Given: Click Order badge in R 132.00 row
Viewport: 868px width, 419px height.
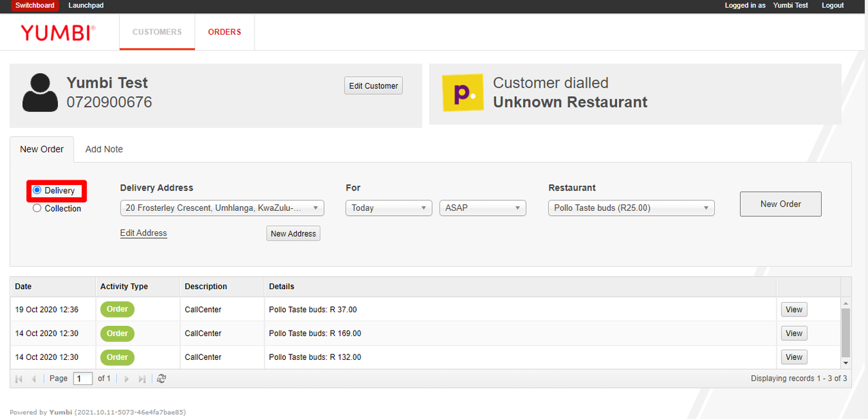Looking at the screenshot, I should tap(118, 357).
